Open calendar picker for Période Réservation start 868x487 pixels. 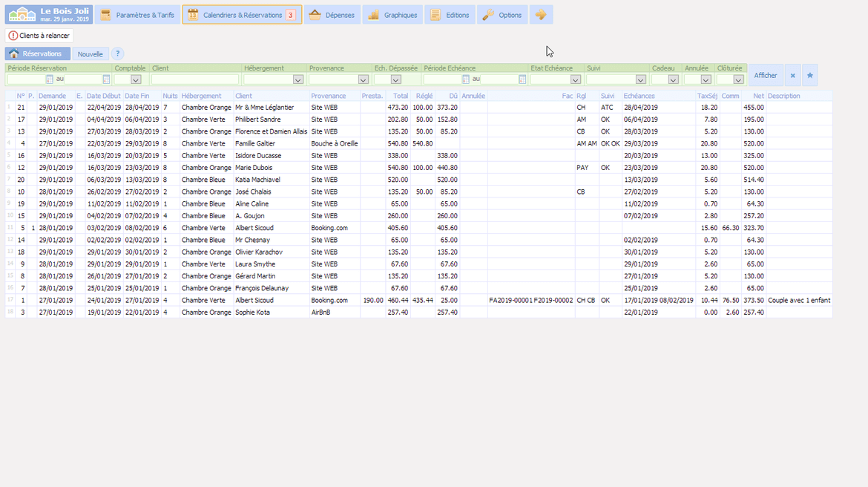pos(50,79)
